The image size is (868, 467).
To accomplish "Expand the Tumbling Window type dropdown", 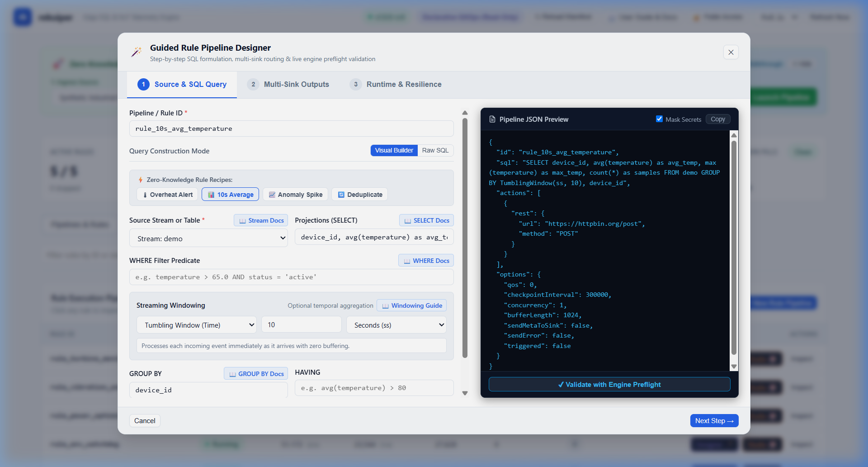I will (x=196, y=325).
